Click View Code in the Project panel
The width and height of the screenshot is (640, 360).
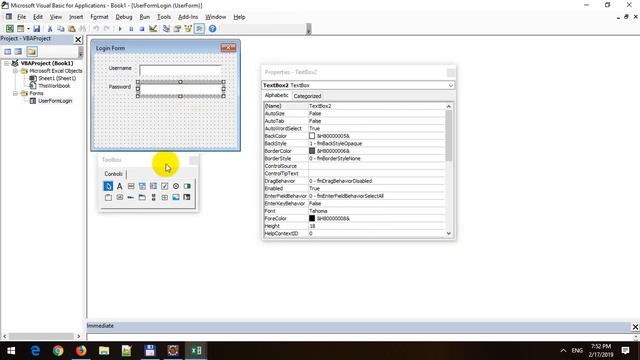click(x=8, y=51)
